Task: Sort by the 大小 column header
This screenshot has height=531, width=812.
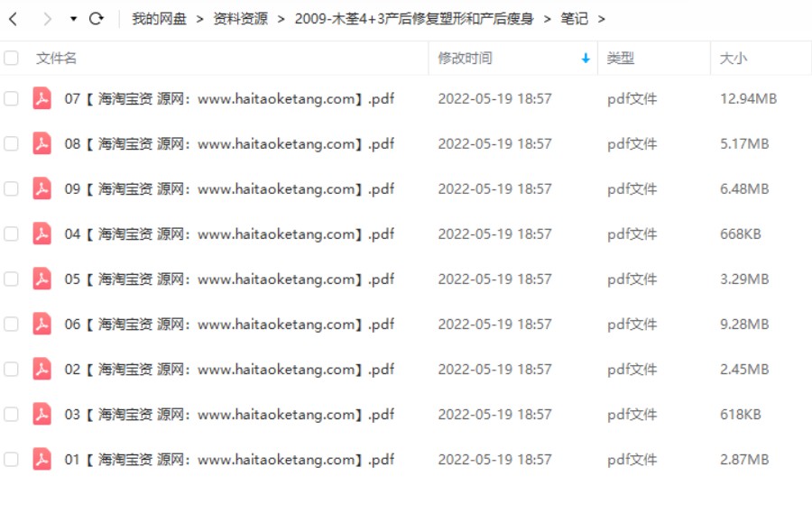Action: 734,59
